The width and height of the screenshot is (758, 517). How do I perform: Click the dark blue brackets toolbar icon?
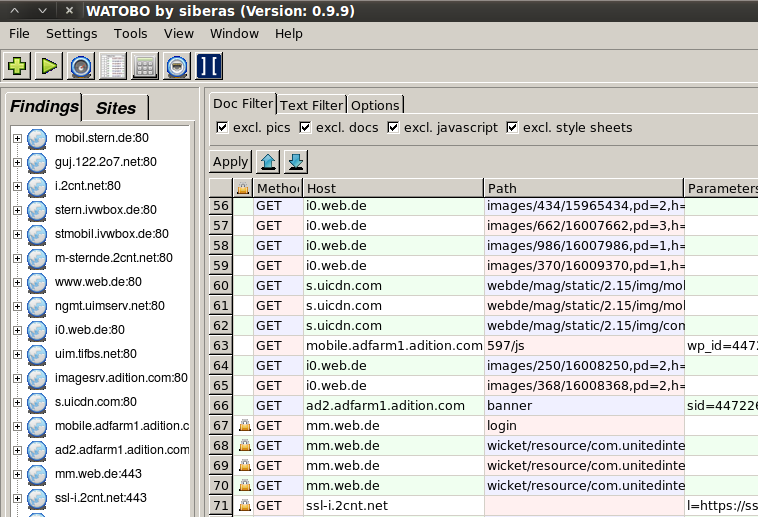coord(209,67)
